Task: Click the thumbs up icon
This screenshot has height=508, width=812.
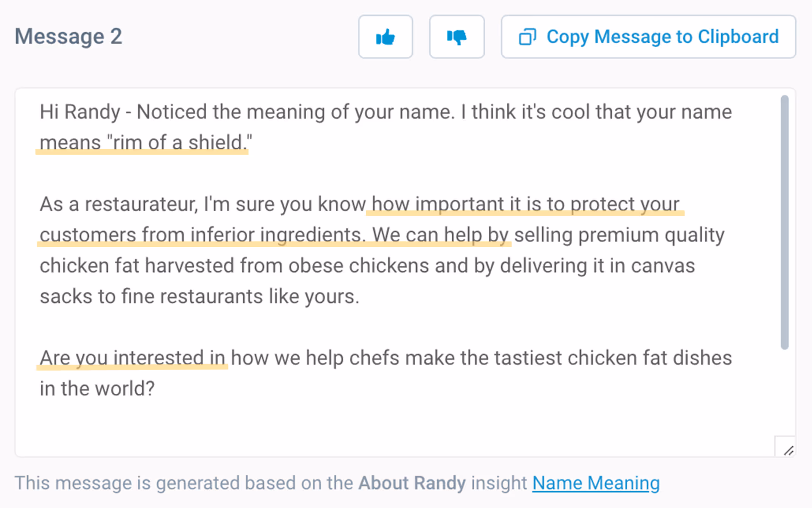Action: (385, 37)
